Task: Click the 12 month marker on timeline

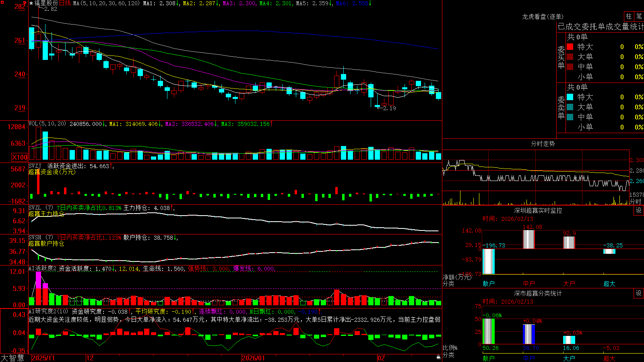Action: 90,358
